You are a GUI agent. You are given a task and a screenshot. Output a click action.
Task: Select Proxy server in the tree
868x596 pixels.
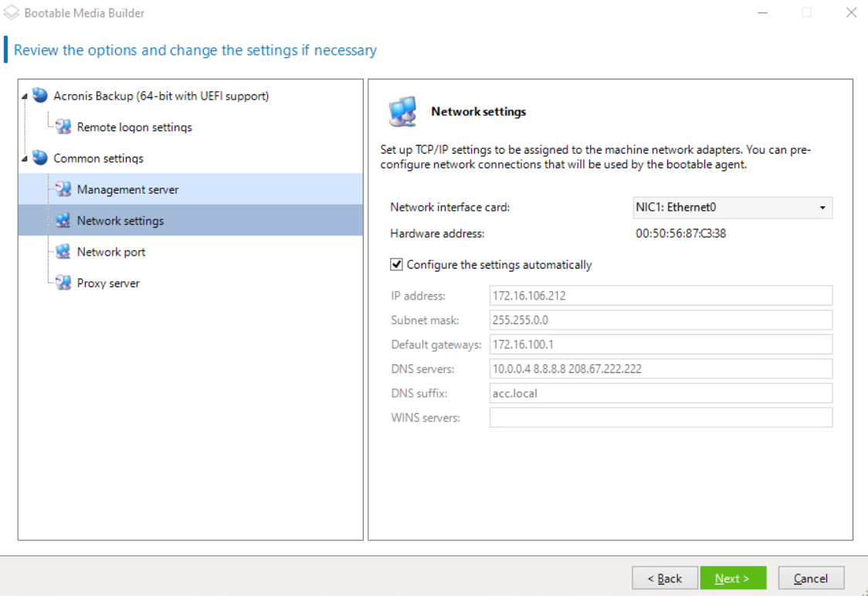coord(108,283)
